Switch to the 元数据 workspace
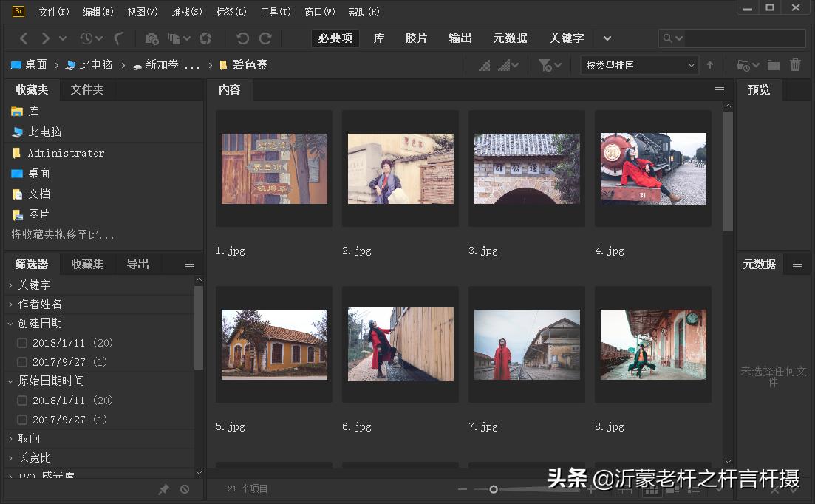 tap(510, 38)
